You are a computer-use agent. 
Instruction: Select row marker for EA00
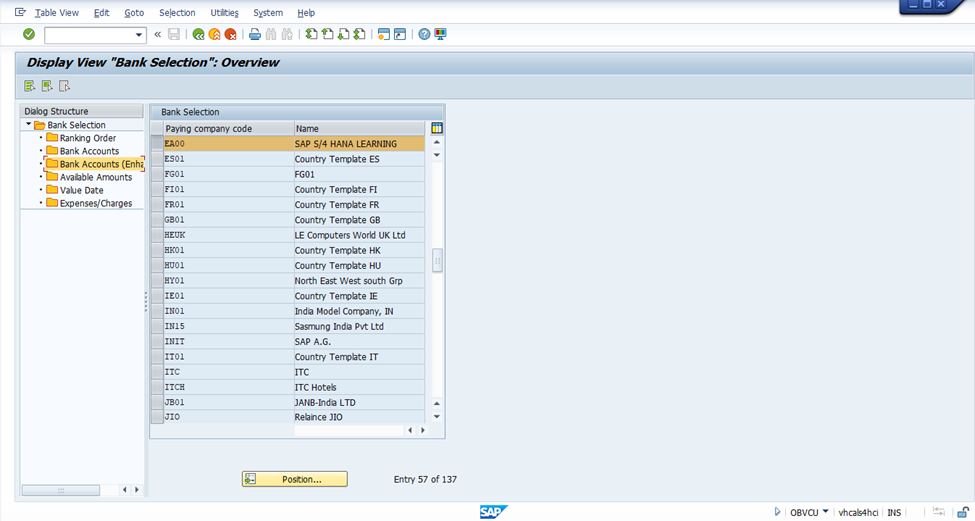157,144
